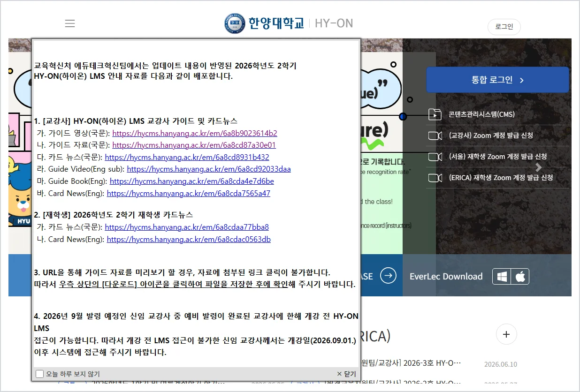Screen dimensions: 580x392
Task: Close the popup with 닫기
Action: coord(346,374)
